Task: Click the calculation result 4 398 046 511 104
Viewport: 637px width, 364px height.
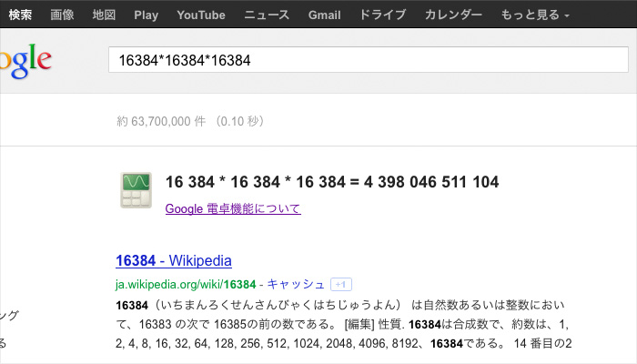Action: (431, 182)
